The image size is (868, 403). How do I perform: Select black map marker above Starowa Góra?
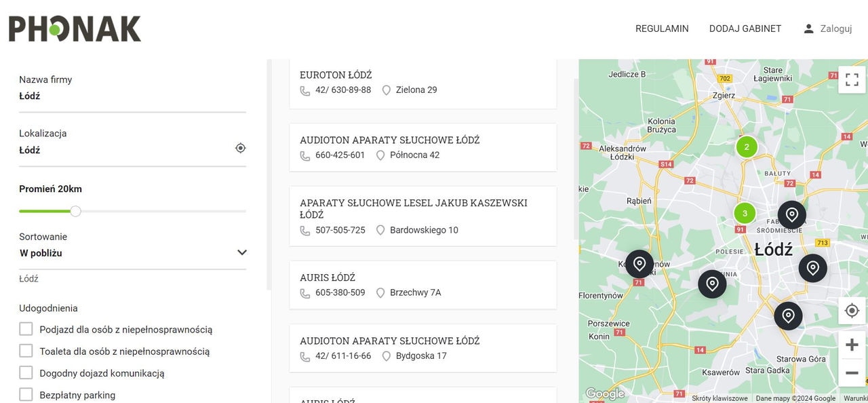(788, 316)
